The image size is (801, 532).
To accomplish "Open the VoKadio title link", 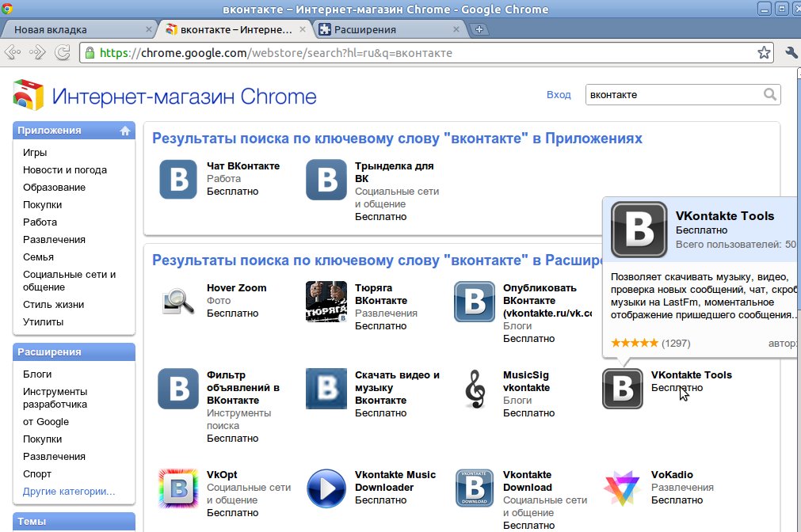I will tap(673, 475).
